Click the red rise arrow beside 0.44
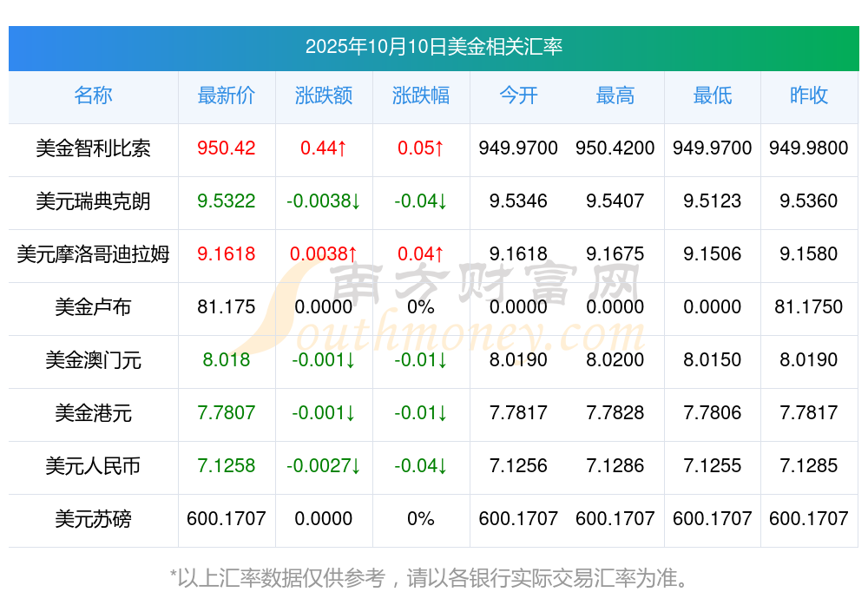Viewport: 868px width, 605px height. (342, 149)
